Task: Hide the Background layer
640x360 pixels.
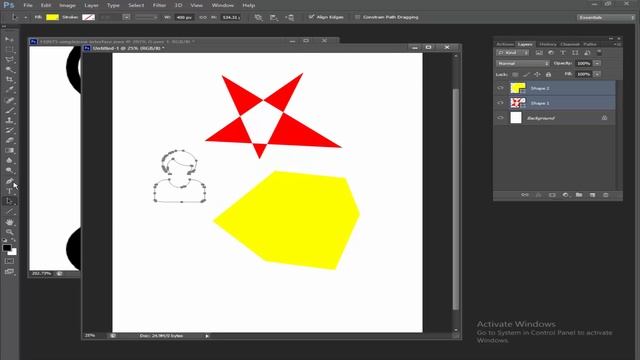Action: pyautogui.click(x=500, y=118)
